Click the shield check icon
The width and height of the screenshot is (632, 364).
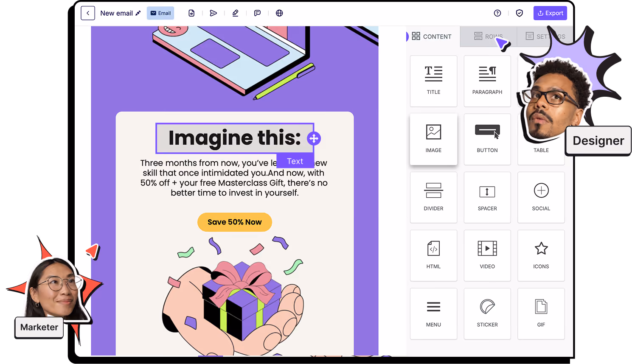[x=520, y=13]
